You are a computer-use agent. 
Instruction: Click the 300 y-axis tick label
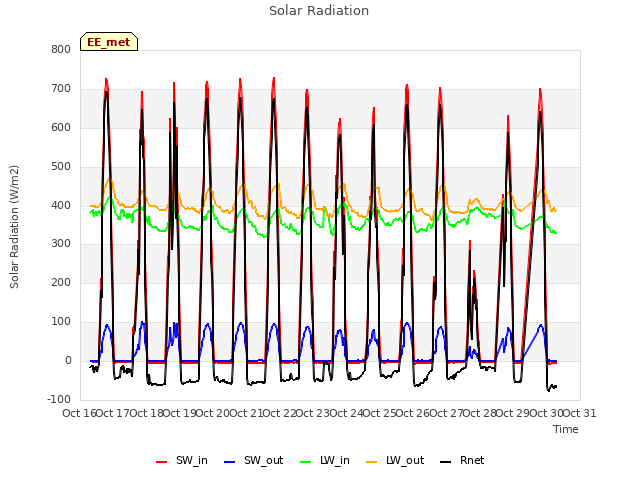[61, 244]
